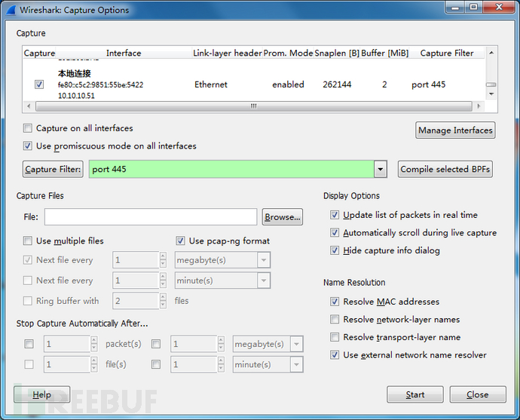
Task: Toggle Automatically scroll during live capture
Action: (335, 232)
